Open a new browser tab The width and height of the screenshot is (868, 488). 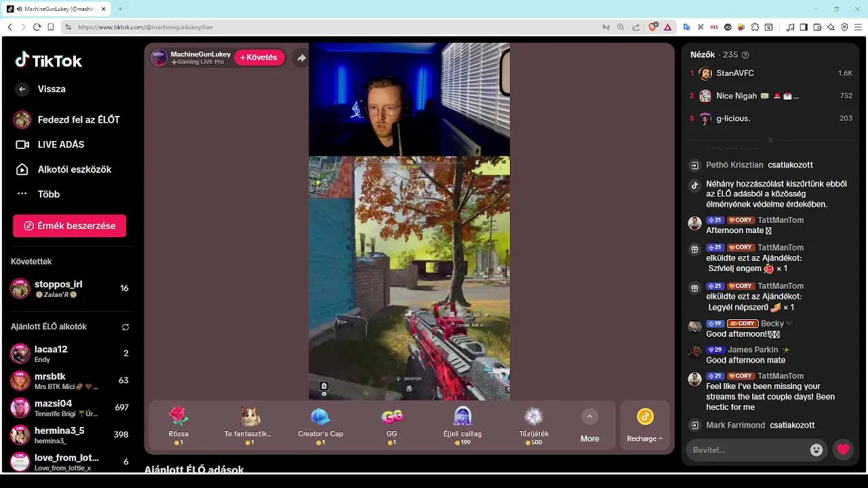[x=120, y=9]
